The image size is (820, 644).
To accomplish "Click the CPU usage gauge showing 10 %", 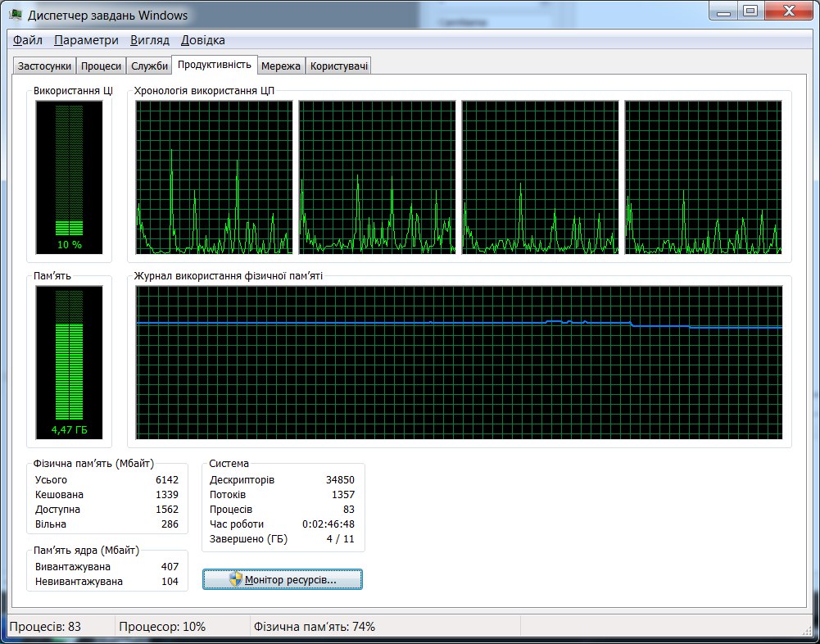I will tap(69, 177).
